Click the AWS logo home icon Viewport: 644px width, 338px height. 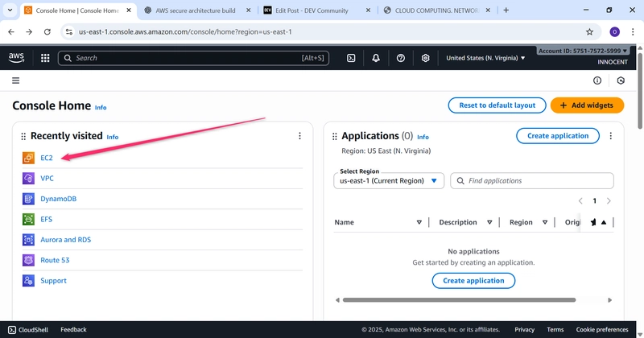click(16, 58)
